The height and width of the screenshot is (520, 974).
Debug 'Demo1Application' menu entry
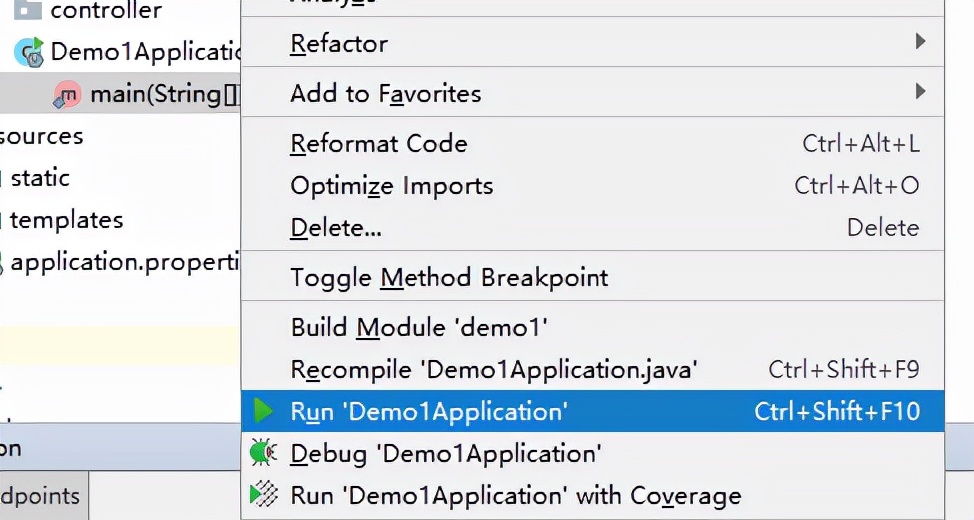446,453
